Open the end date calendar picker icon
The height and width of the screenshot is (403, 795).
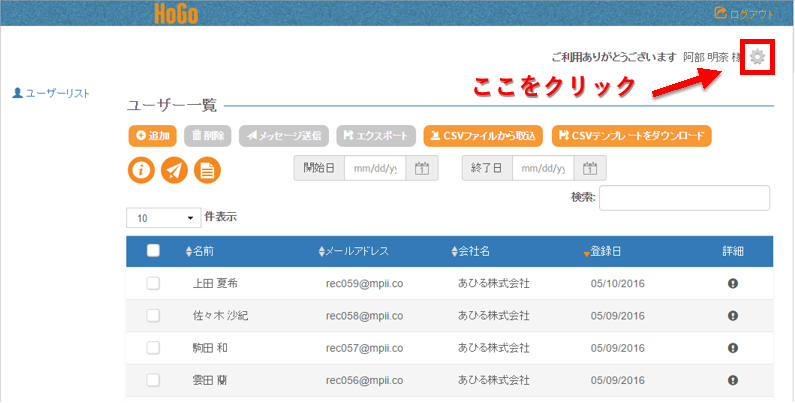(591, 168)
